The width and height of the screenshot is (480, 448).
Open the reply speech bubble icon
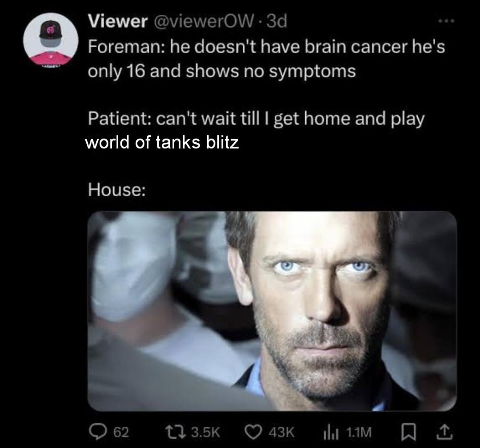click(x=97, y=432)
